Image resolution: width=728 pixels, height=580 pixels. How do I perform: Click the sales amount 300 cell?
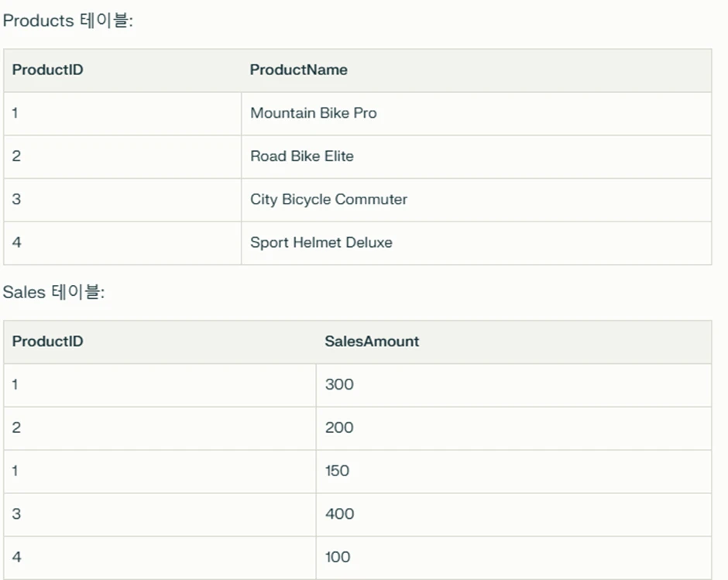(x=513, y=386)
